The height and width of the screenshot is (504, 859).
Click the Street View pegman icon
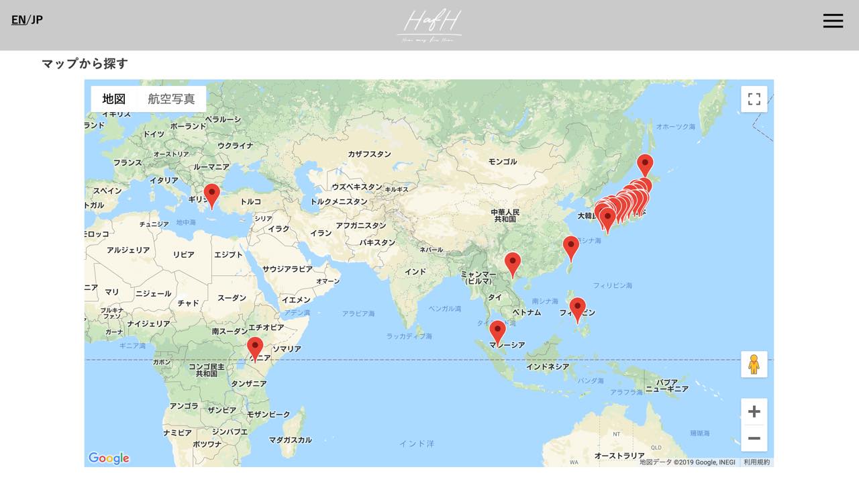754,364
